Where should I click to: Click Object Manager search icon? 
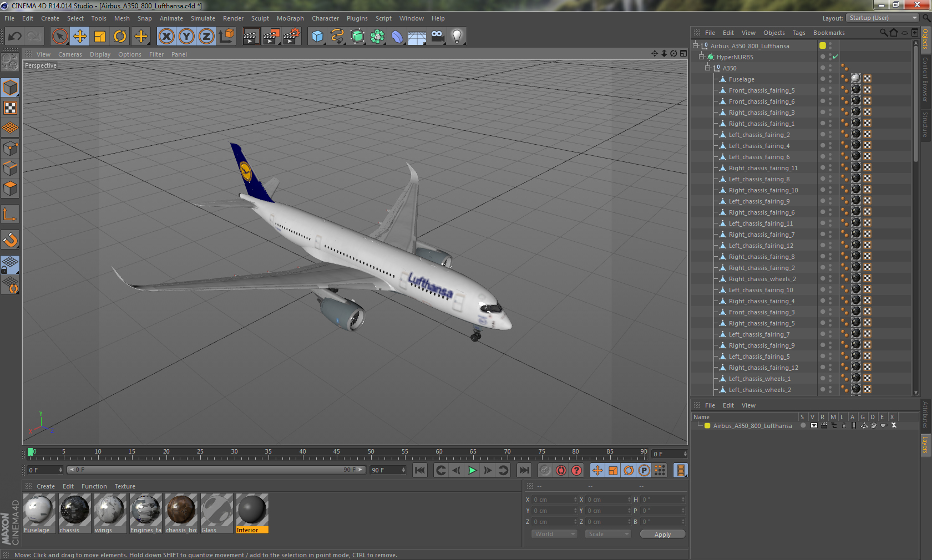coord(883,33)
